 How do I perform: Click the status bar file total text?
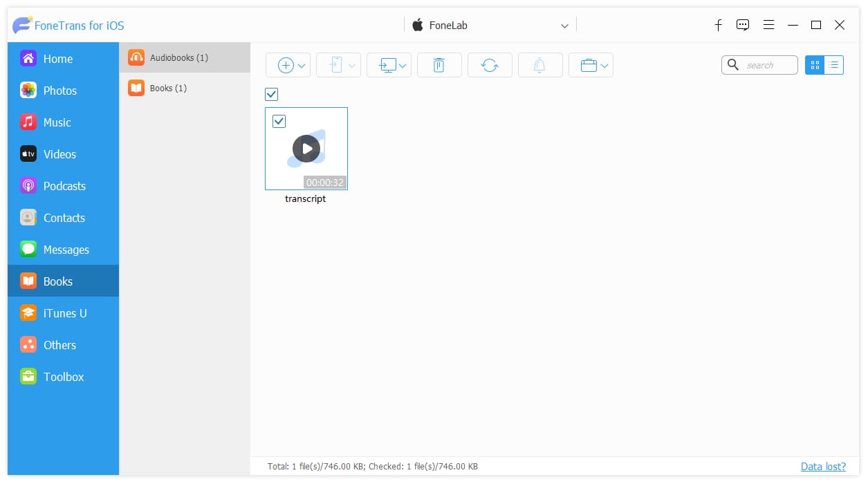click(x=373, y=467)
